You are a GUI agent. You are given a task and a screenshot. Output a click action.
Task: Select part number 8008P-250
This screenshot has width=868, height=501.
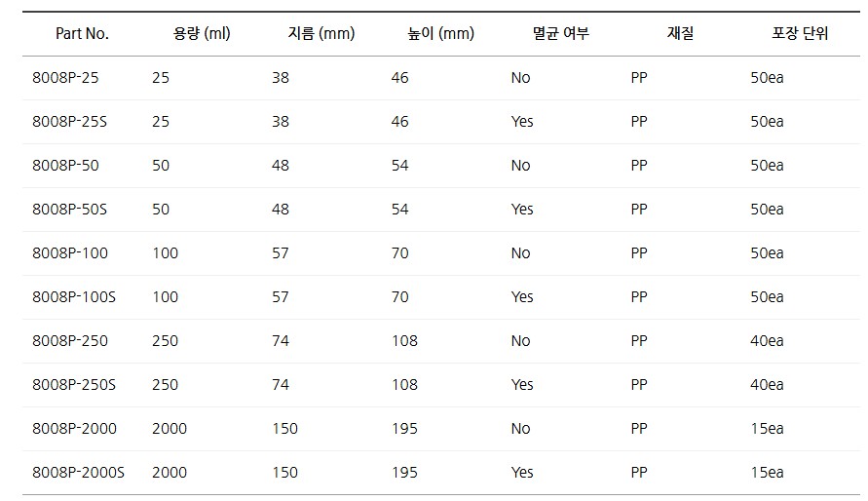70,341
